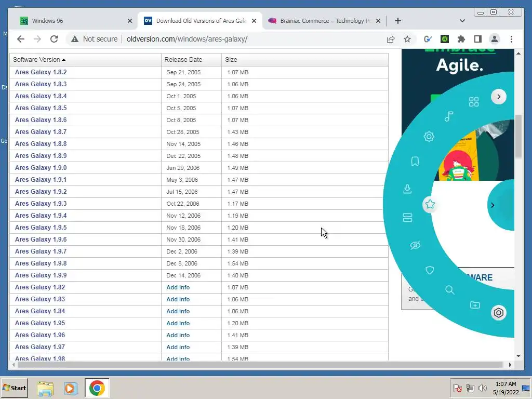Click the Chrome taskbar icon
Screen dimensions: 532x399
pos(97,388)
